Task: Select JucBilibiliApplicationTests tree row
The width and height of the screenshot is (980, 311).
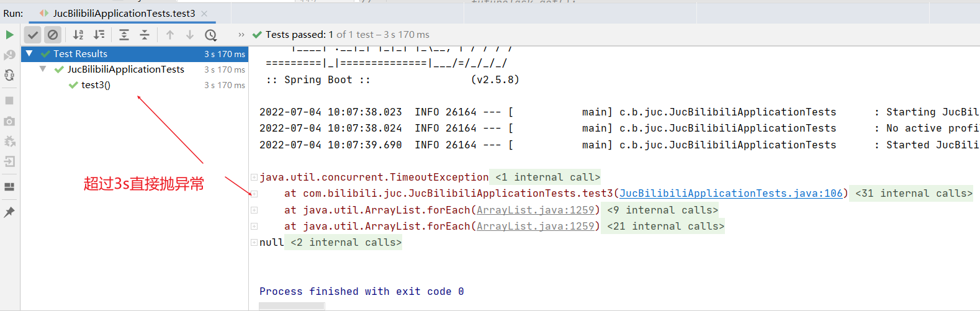Action: (x=135, y=70)
